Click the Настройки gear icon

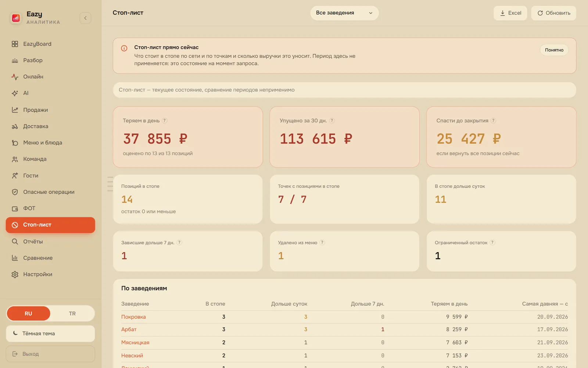[x=15, y=275]
